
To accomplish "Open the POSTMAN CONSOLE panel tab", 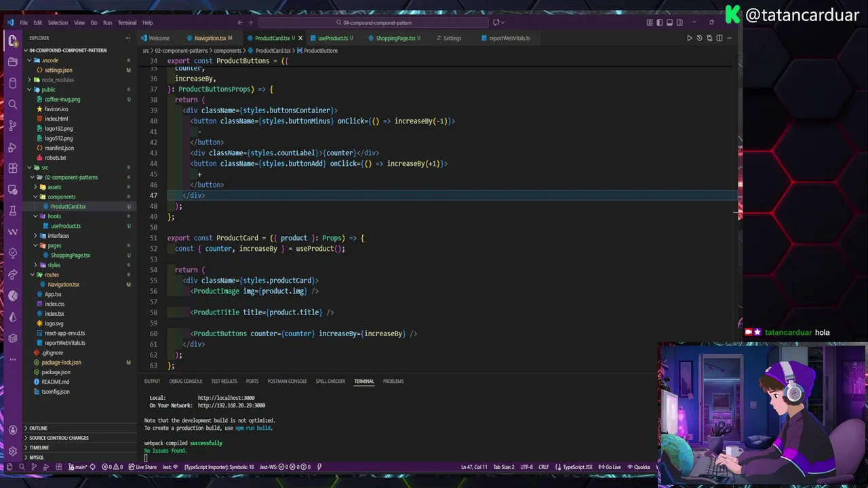I will tap(287, 382).
